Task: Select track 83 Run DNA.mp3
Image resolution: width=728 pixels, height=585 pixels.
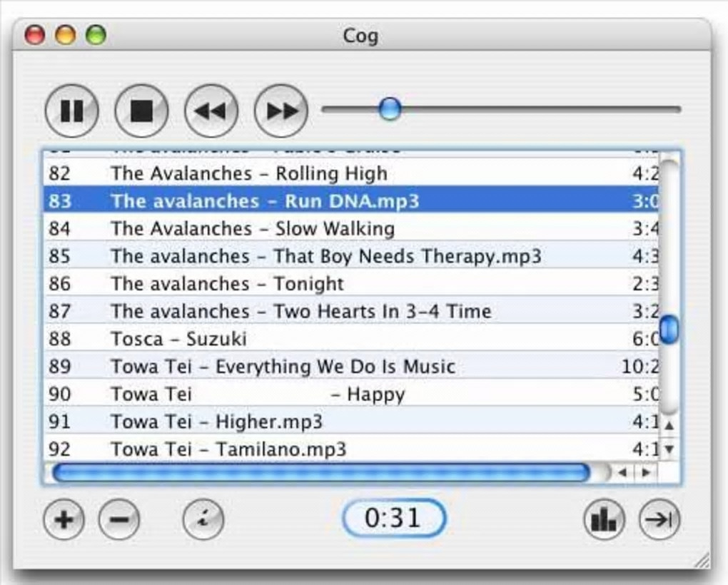Action: click(351, 200)
